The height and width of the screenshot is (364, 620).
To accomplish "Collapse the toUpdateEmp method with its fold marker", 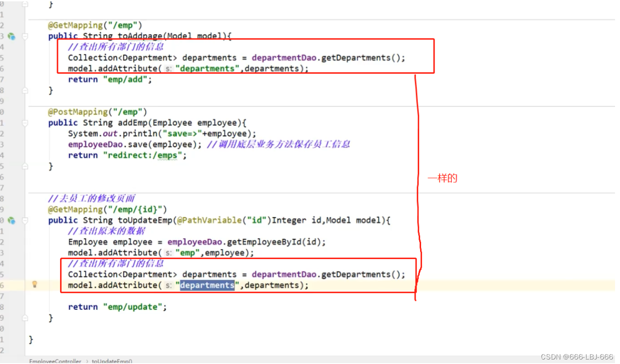I will coord(25,220).
